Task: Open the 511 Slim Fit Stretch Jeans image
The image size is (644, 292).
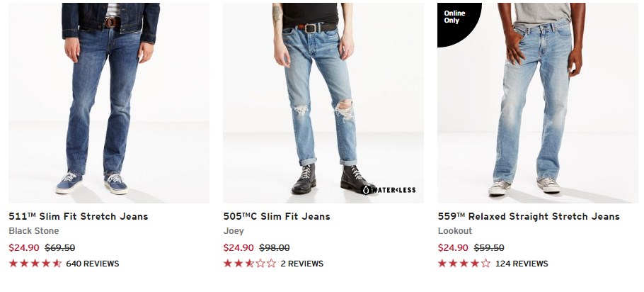Action: [x=109, y=103]
